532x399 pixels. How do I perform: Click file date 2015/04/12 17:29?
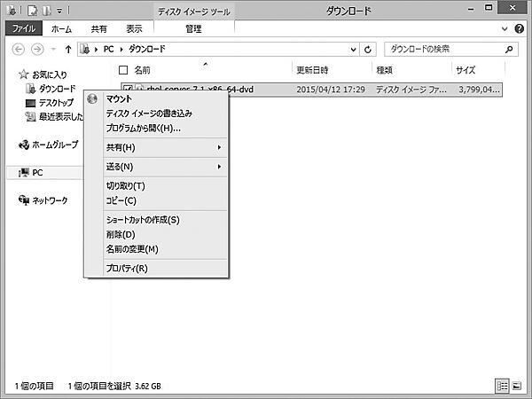pyautogui.click(x=331, y=90)
